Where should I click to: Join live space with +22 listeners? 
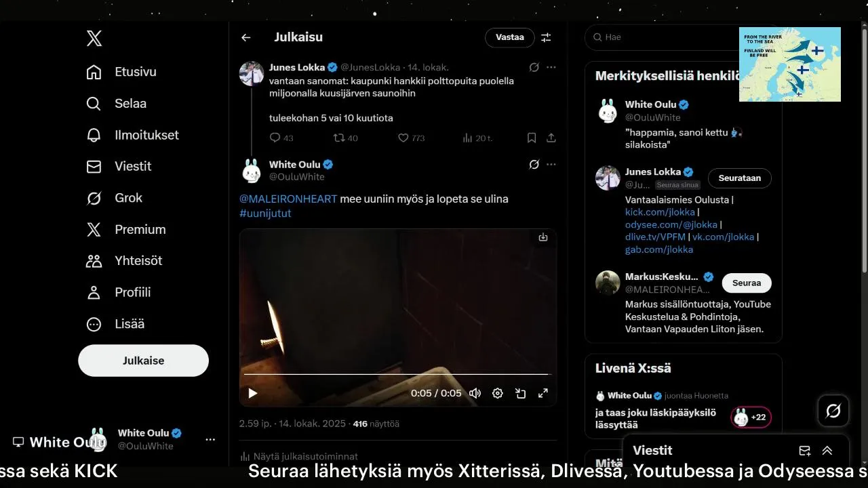751,417
